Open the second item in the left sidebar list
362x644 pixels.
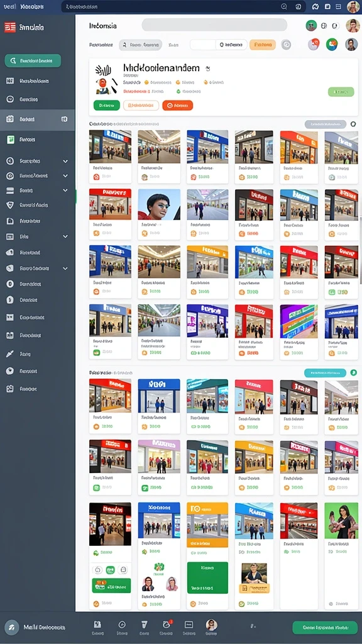point(37,99)
